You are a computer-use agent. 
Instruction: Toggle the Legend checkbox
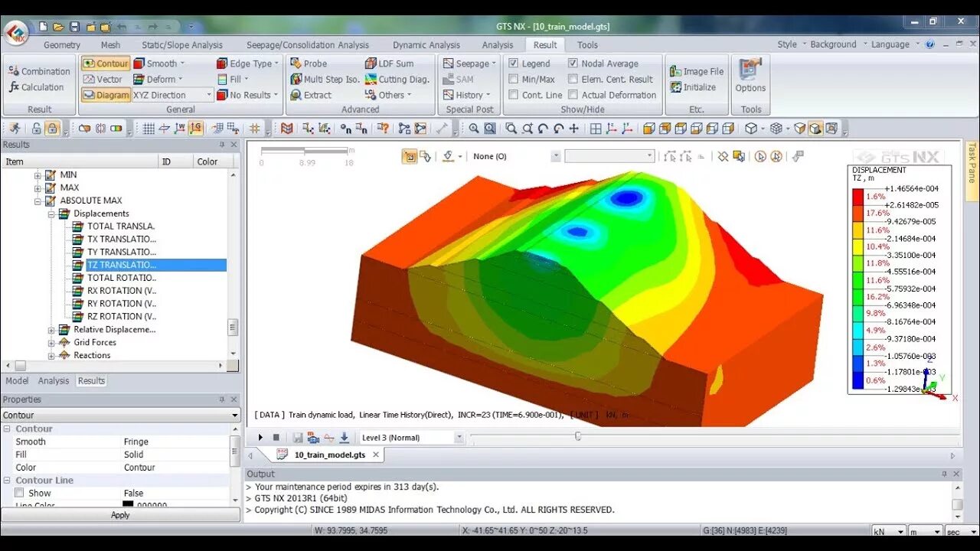514,64
